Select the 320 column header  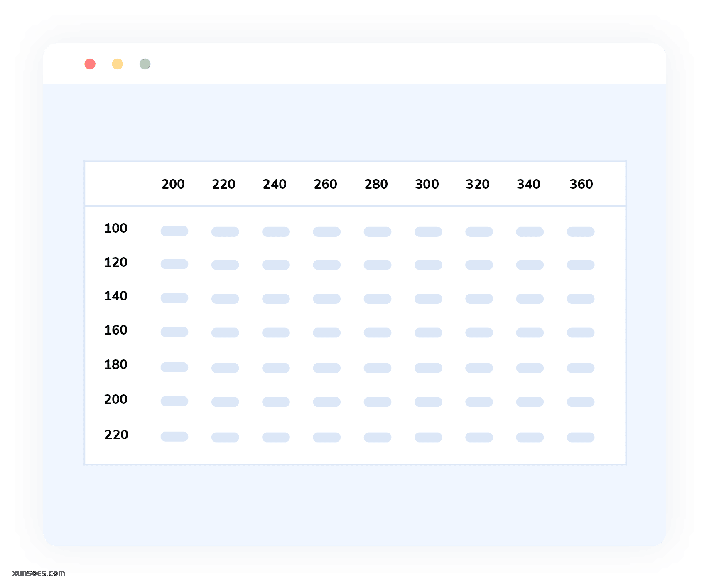click(x=478, y=184)
